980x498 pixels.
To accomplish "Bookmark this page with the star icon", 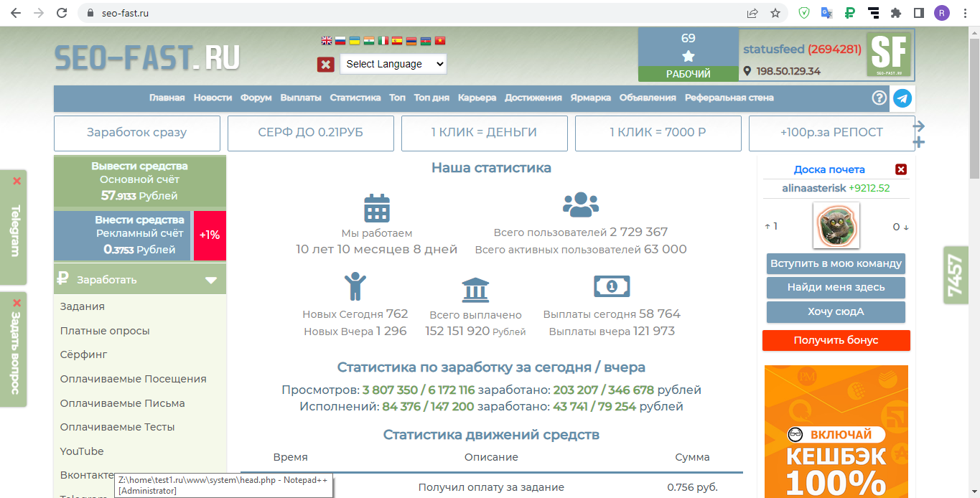I will click(x=775, y=13).
